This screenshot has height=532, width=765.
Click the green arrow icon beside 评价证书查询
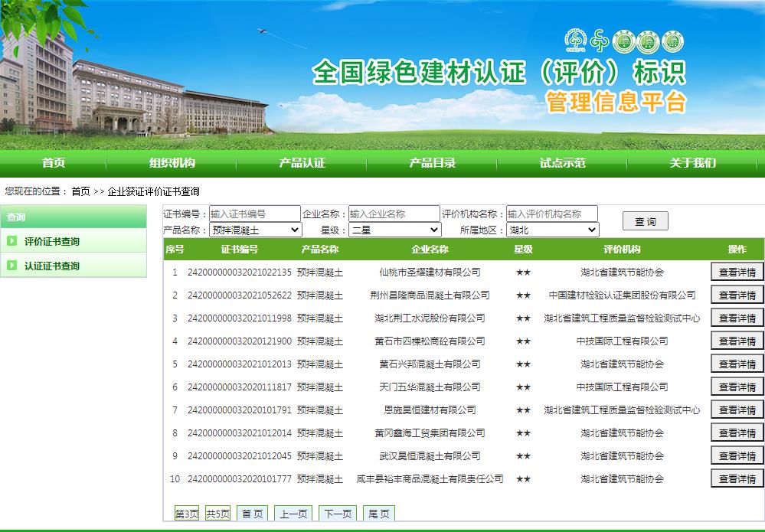12,241
